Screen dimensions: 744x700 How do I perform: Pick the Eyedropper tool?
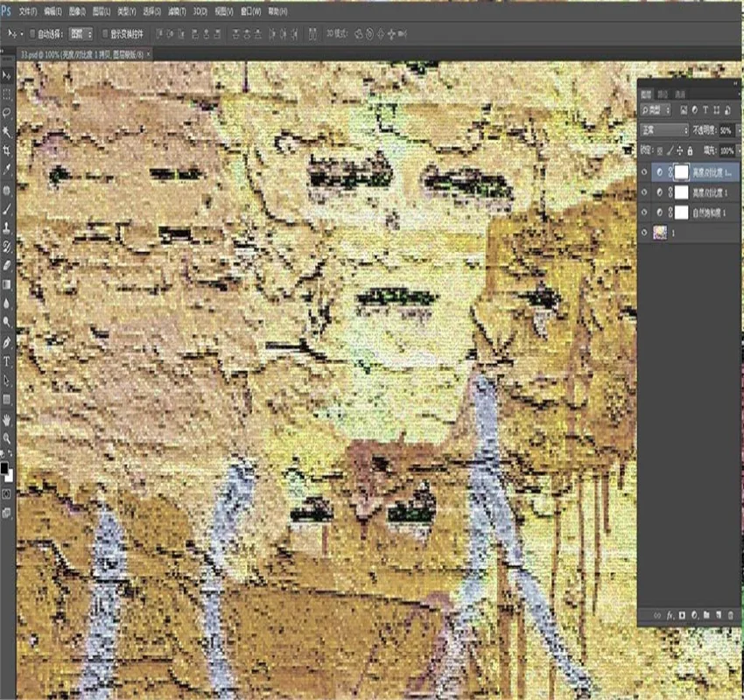pyautogui.click(x=6, y=168)
